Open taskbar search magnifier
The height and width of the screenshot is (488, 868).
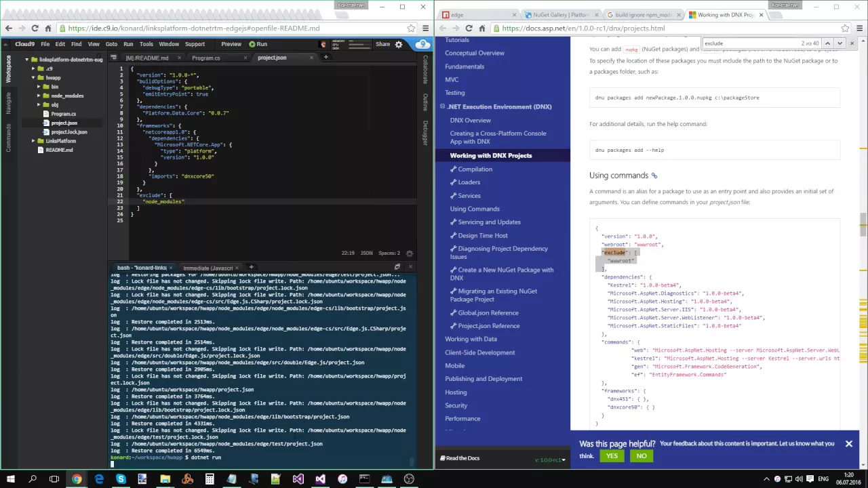click(32, 479)
